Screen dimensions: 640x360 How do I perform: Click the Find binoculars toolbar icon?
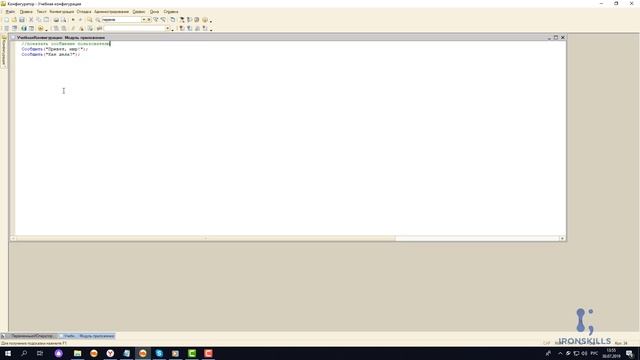[90, 20]
